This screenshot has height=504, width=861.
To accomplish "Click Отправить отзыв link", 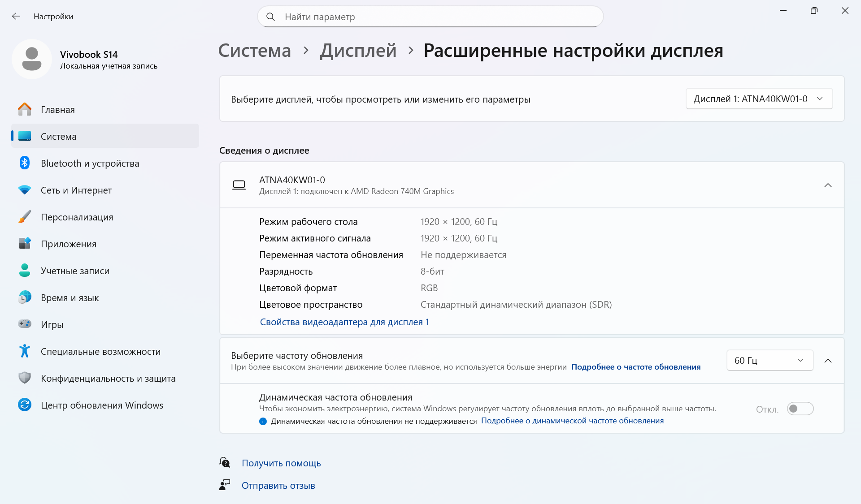I will point(278,486).
